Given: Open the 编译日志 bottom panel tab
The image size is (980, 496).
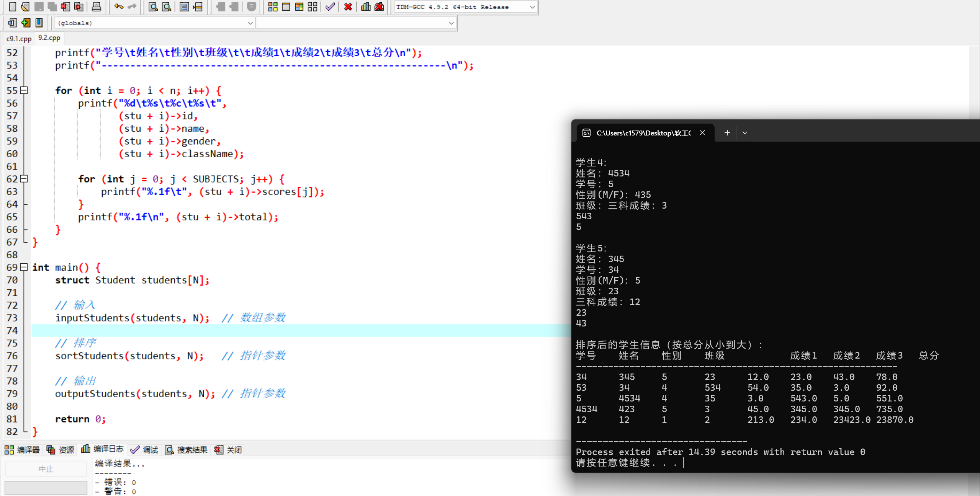Looking at the screenshot, I should 103,449.
